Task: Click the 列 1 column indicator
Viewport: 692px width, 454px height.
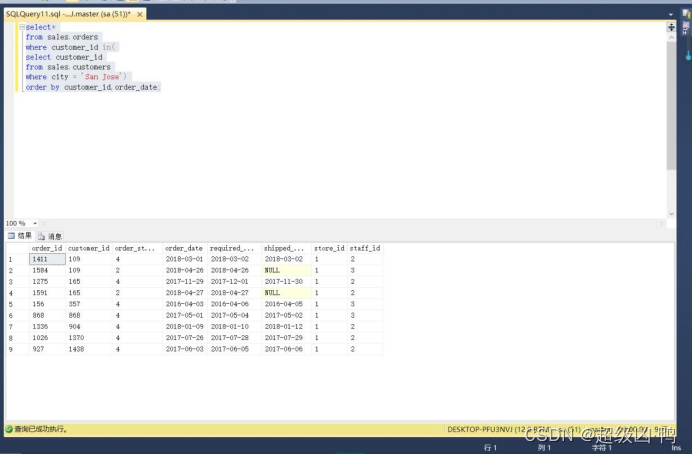Action: (544, 448)
